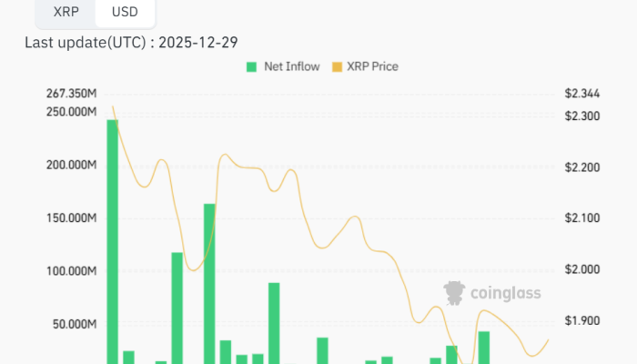The image size is (637, 364).
Task: Click the coinglass mascot logo icon
Action: [x=454, y=292]
